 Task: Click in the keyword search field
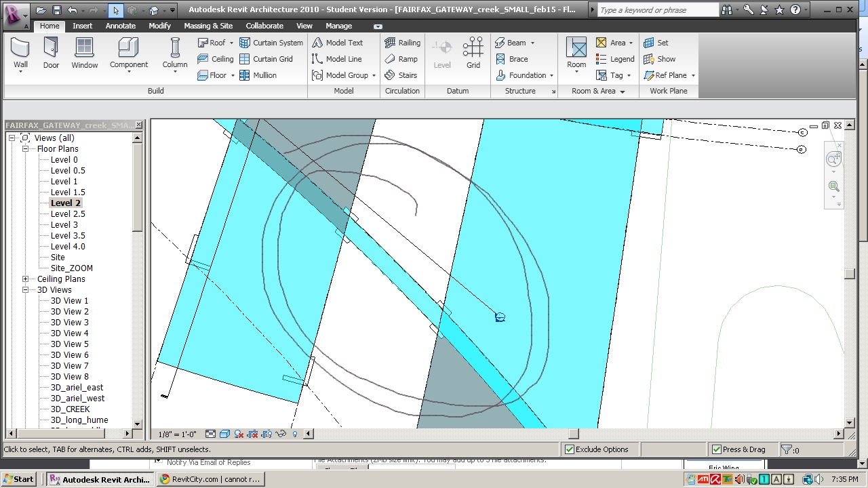tap(656, 10)
